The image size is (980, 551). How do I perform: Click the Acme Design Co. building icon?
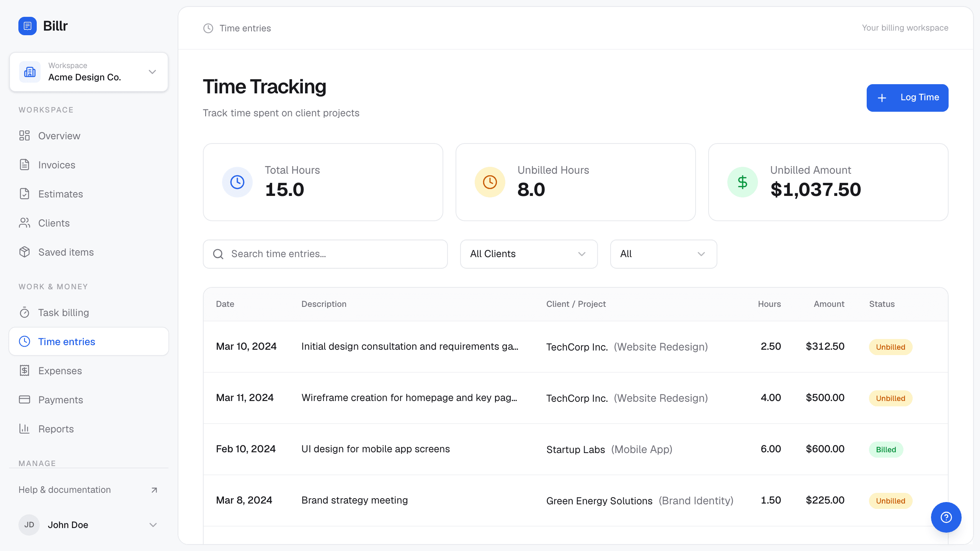[x=30, y=72]
